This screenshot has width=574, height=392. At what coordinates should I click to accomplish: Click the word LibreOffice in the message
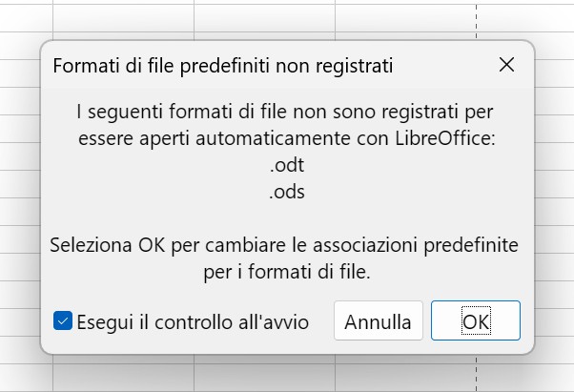[x=445, y=138]
